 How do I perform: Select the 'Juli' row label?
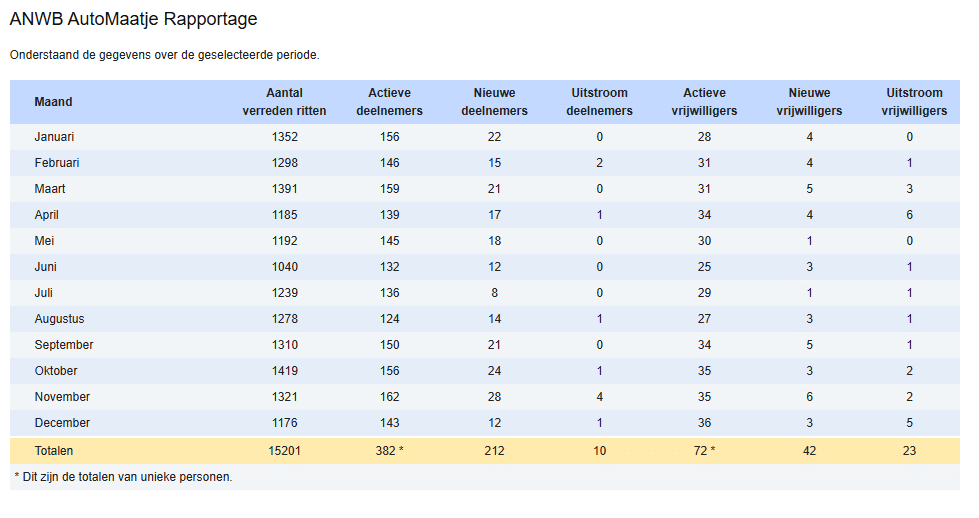click(x=44, y=293)
